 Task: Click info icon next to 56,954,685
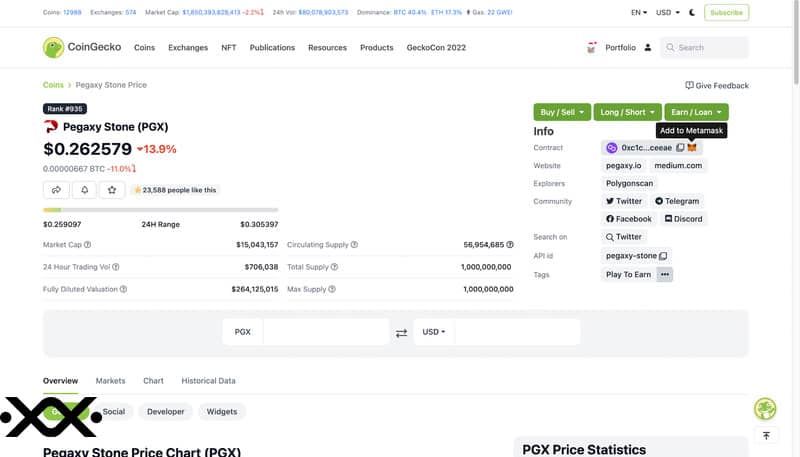click(510, 245)
